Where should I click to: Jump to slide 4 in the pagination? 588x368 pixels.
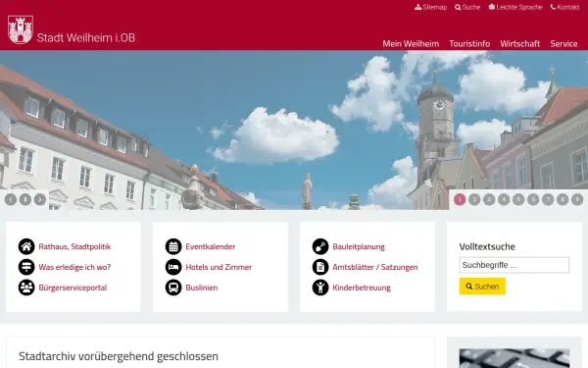click(x=504, y=199)
